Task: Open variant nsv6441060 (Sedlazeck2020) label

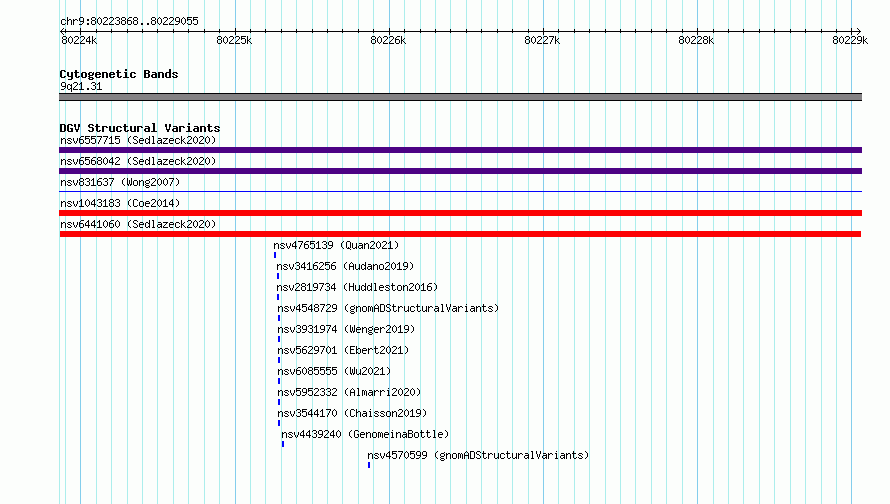Action: coord(138,224)
